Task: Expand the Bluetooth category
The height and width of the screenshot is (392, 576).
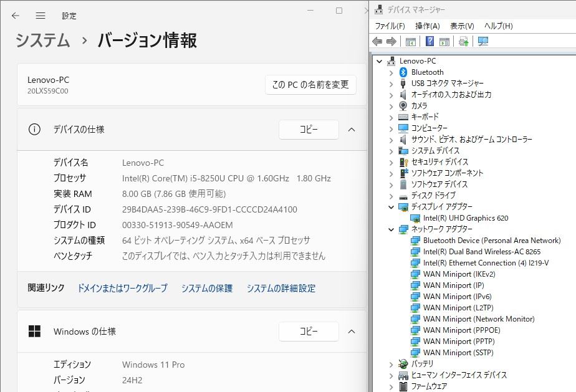Action: click(x=391, y=73)
